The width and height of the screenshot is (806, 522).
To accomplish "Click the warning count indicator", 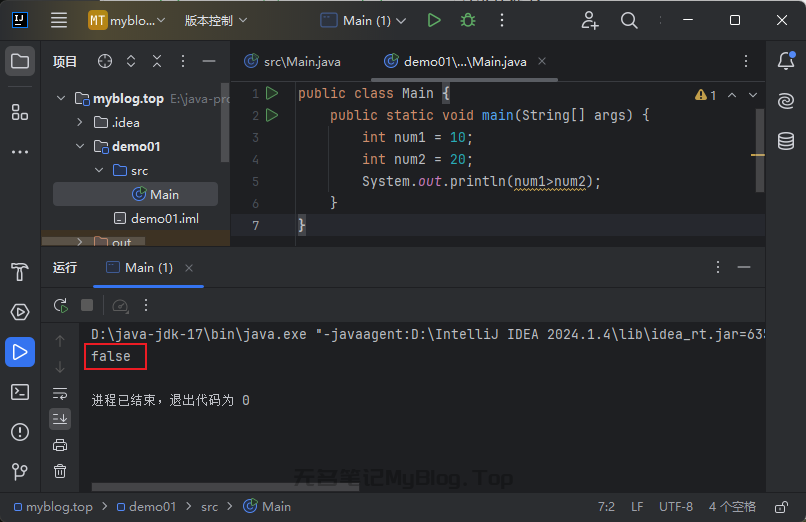I will click(x=705, y=95).
